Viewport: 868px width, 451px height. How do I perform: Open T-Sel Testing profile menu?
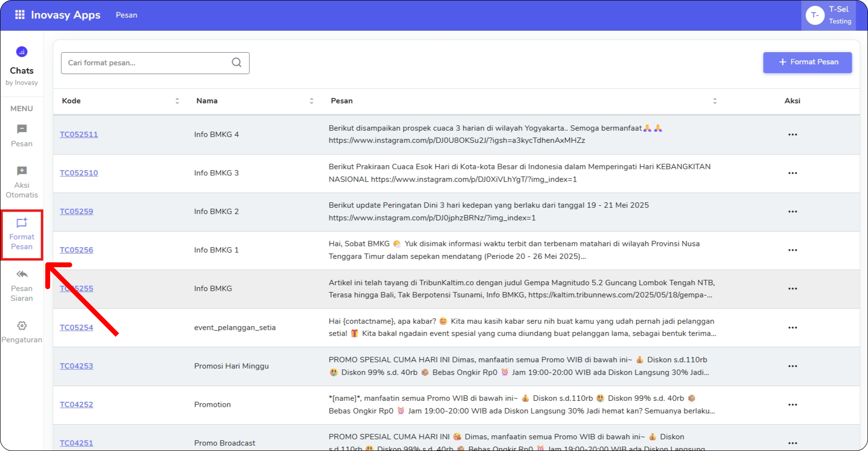pos(829,15)
